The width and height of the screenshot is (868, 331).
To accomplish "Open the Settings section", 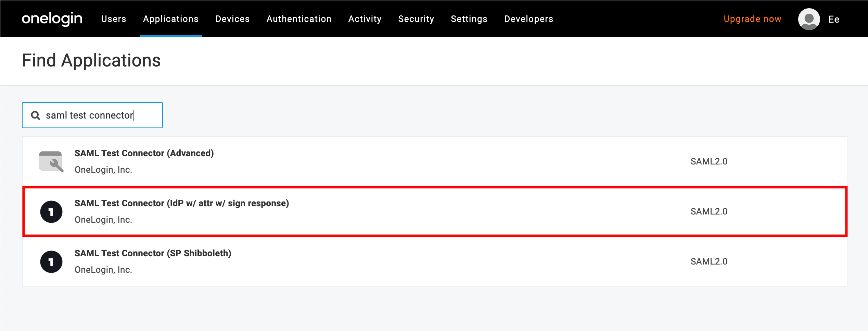I will [x=469, y=19].
